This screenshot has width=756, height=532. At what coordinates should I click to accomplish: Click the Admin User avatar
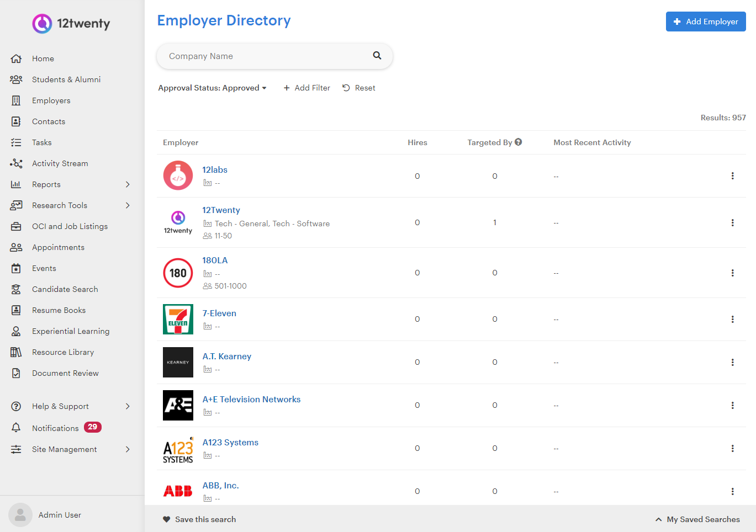[x=20, y=515]
